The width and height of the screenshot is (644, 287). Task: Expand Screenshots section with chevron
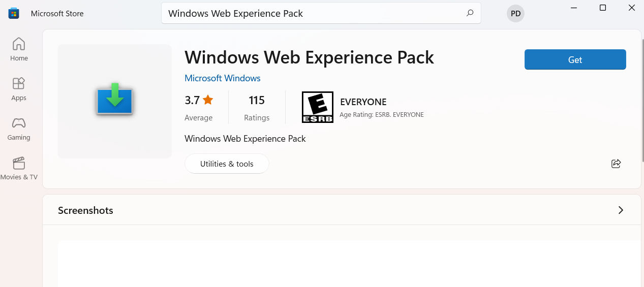click(x=620, y=210)
